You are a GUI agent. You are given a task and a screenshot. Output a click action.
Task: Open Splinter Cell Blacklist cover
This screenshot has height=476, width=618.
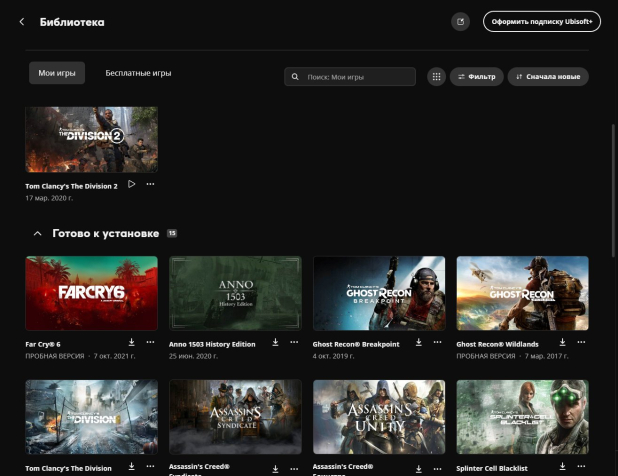[523, 417]
